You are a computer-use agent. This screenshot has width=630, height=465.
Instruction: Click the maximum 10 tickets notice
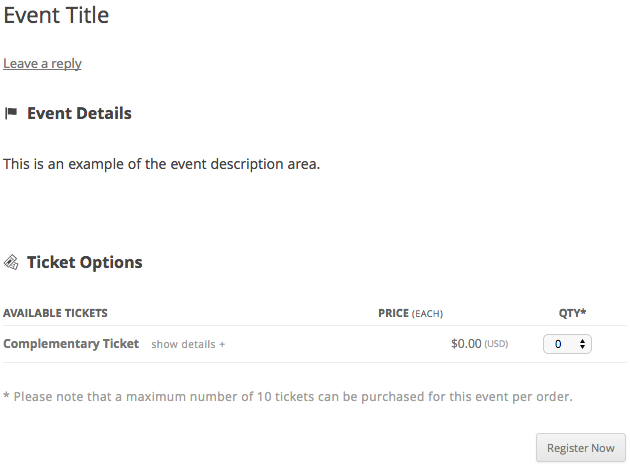288,397
